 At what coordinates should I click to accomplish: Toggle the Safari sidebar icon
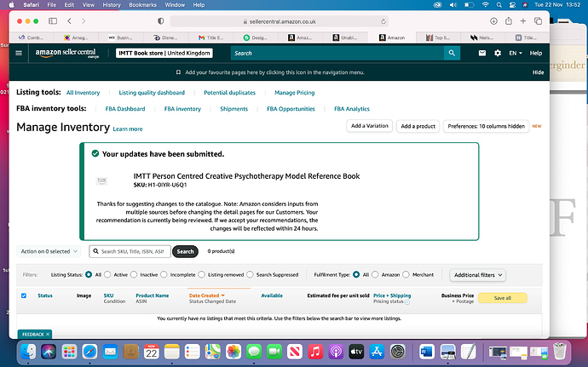53,21
